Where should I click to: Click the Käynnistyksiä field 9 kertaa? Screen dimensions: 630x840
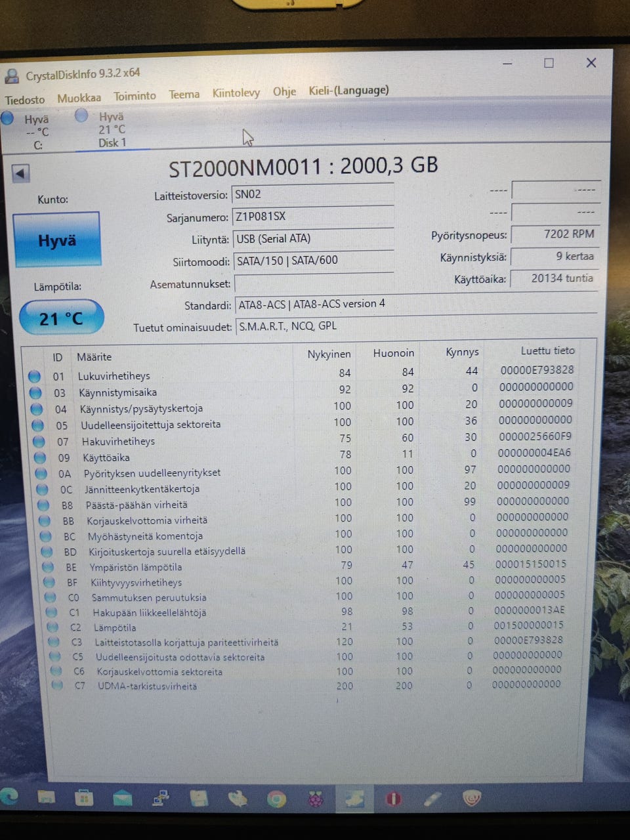coord(555,257)
